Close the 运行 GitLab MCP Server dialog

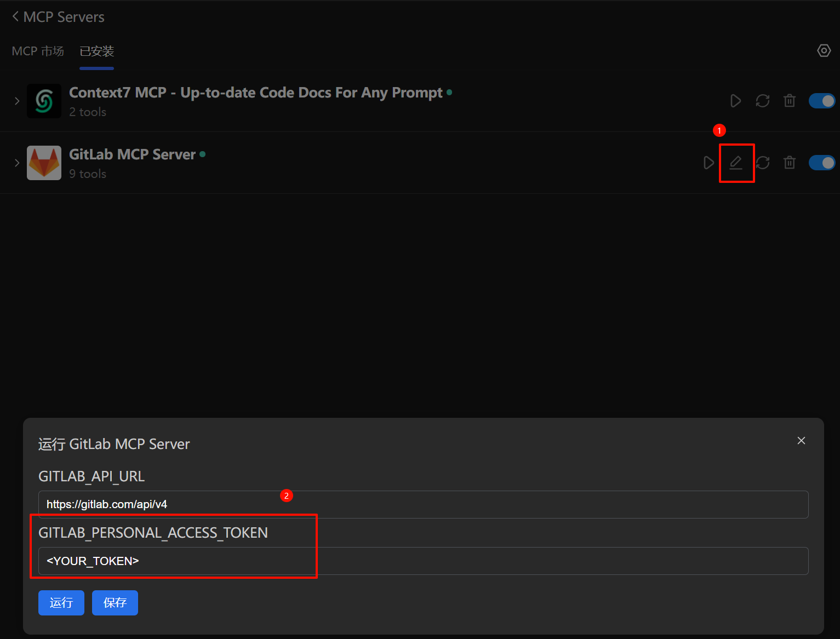point(801,441)
